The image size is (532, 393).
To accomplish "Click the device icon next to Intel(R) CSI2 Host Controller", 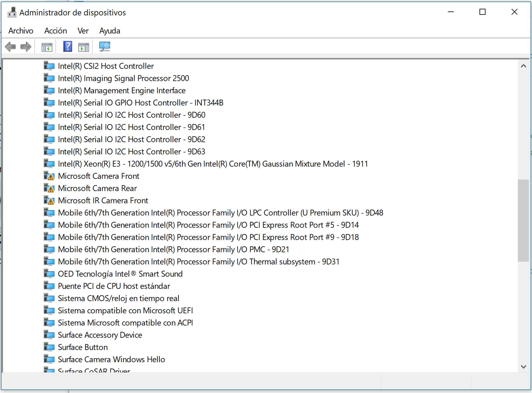I will tap(49, 66).
